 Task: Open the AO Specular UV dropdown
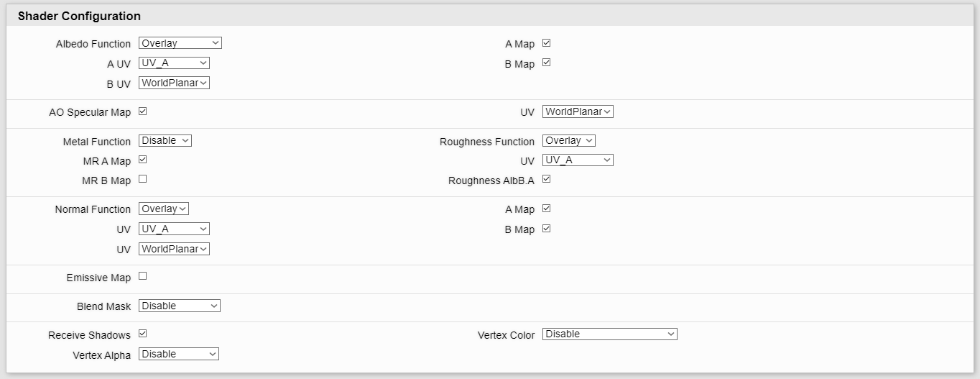[578, 112]
